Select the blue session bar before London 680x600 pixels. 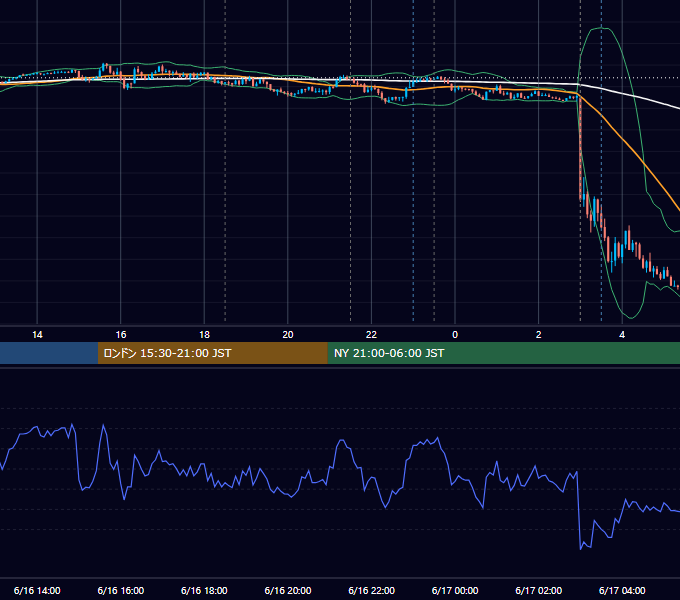[49, 353]
